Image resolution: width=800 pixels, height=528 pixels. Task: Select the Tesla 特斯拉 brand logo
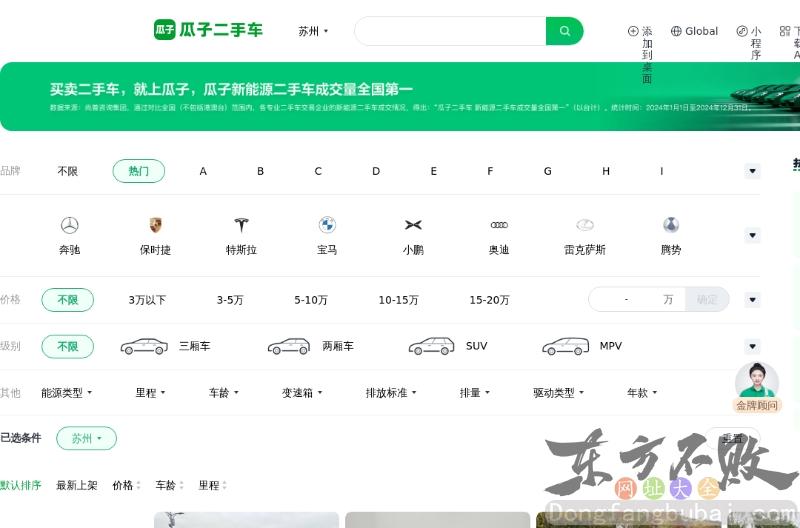coord(241,225)
